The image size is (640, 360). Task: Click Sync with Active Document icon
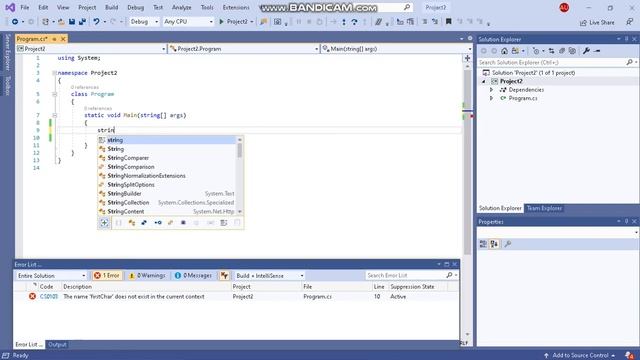(551, 51)
